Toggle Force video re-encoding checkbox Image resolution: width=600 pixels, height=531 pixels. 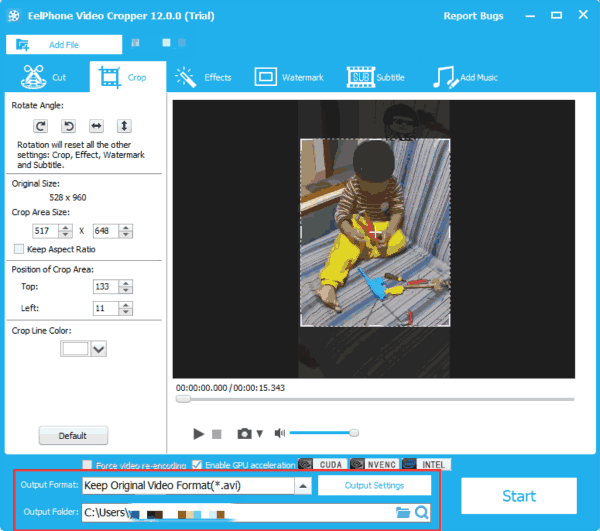88,465
